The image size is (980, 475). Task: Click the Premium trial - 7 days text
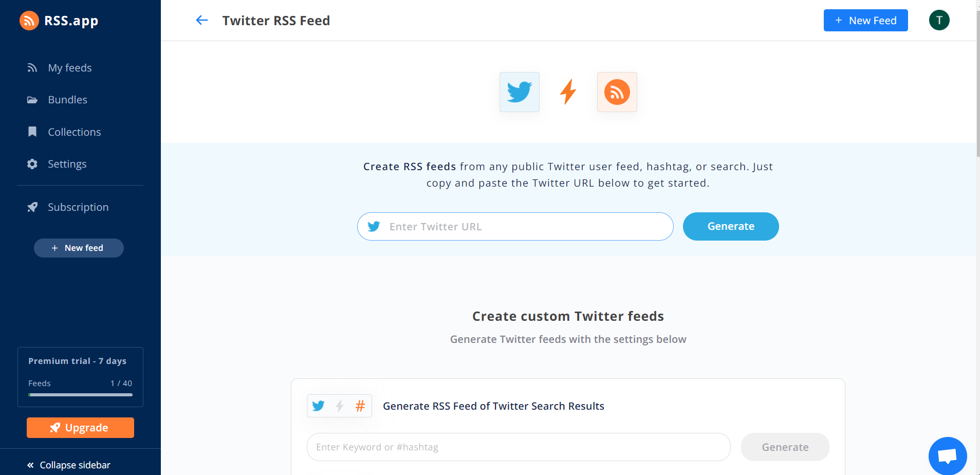pos(77,361)
